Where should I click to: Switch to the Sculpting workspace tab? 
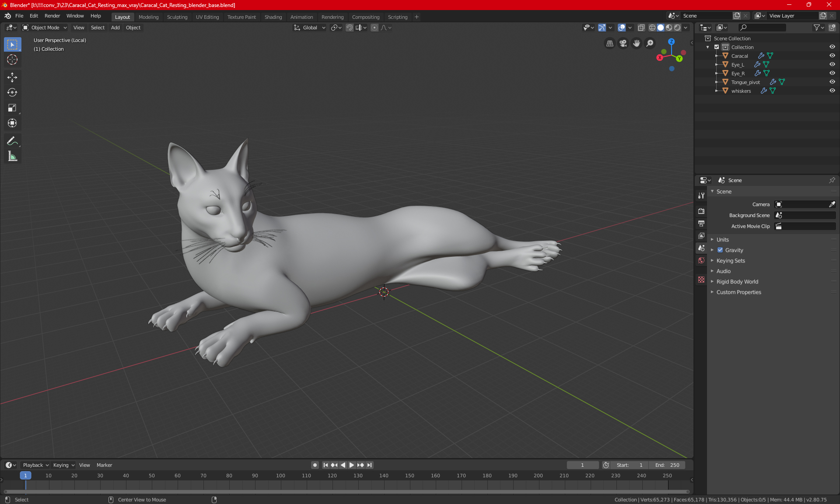(177, 17)
